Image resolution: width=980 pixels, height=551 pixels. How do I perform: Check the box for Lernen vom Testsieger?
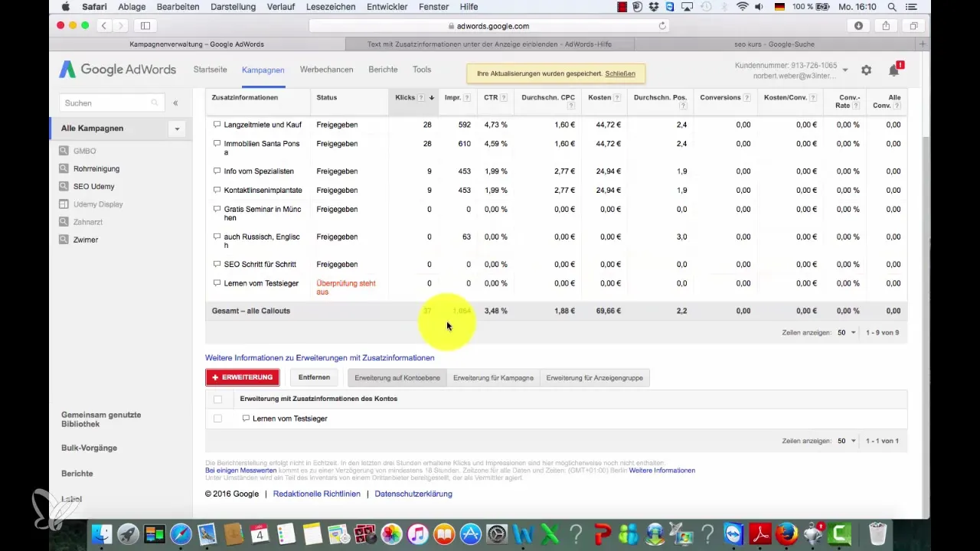(218, 419)
